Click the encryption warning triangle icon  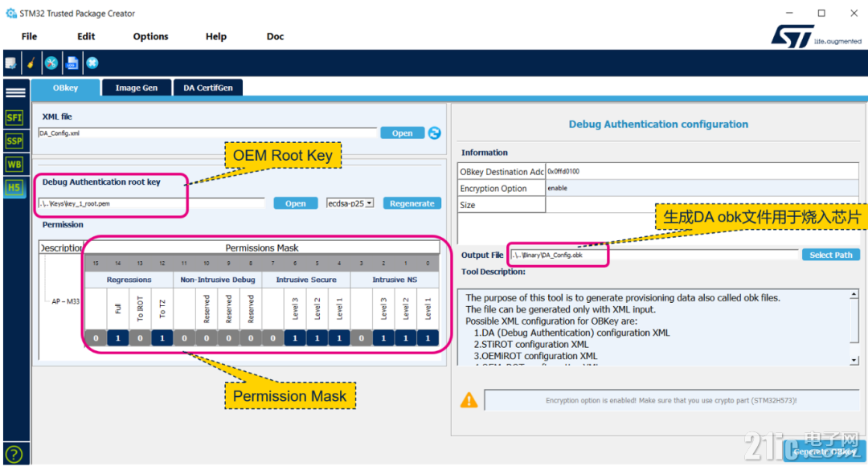coord(469,400)
